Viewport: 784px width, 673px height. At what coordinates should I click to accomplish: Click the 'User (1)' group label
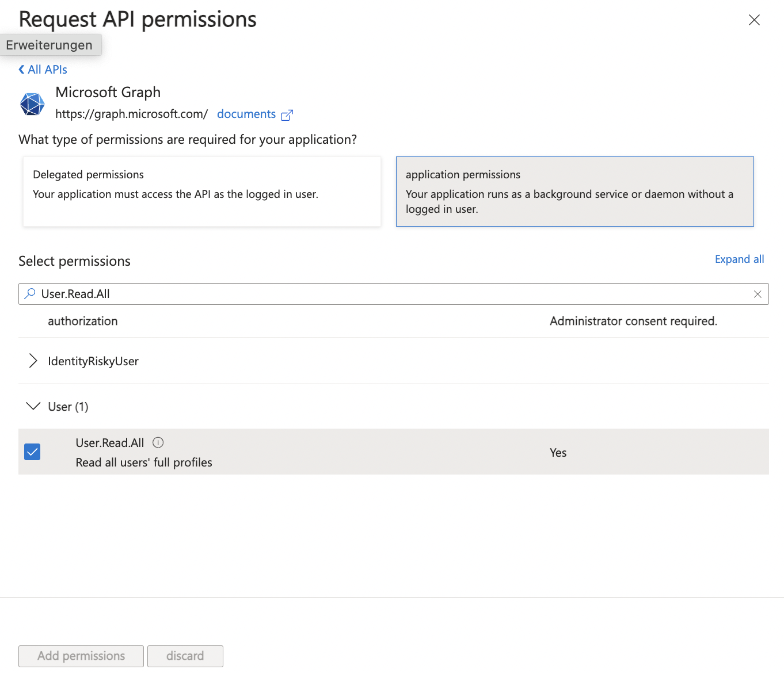click(x=68, y=407)
